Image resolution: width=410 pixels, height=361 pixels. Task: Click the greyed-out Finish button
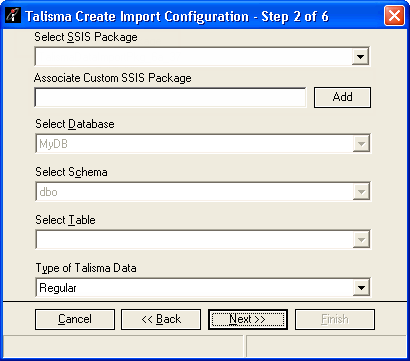335,319
